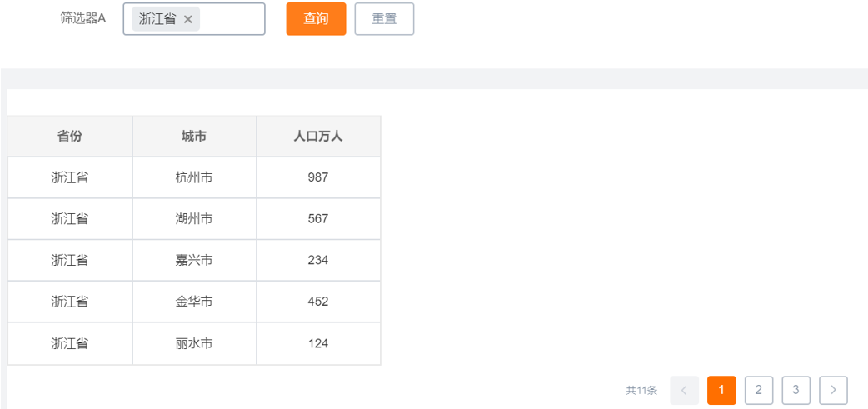Click the population value 452 cell
Screen dimensions: 868x409
(318, 302)
